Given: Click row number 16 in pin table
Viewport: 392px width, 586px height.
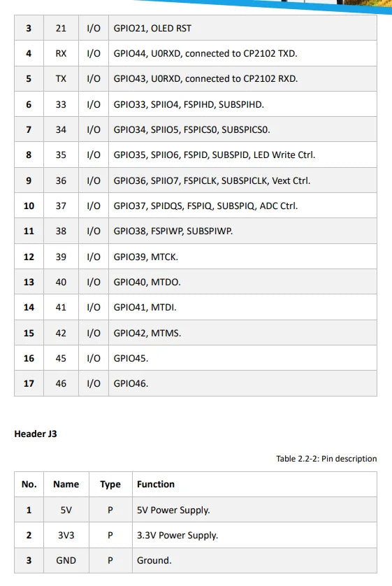Looking at the screenshot, I should [29, 358].
